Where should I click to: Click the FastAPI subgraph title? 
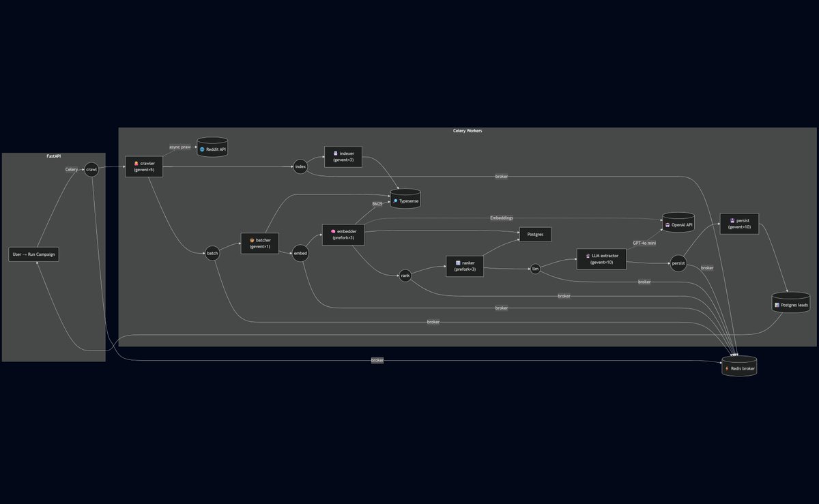(53, 156)
